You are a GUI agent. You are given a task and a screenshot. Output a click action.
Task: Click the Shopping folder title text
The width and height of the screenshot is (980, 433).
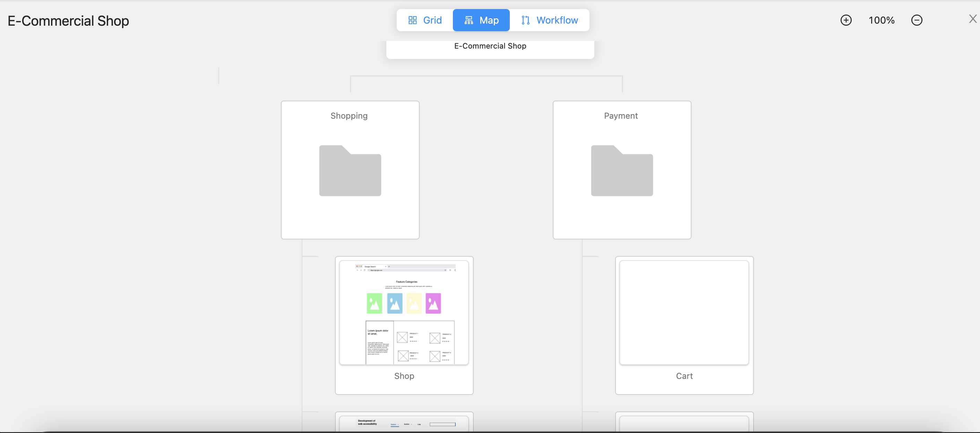coord(349,116)
